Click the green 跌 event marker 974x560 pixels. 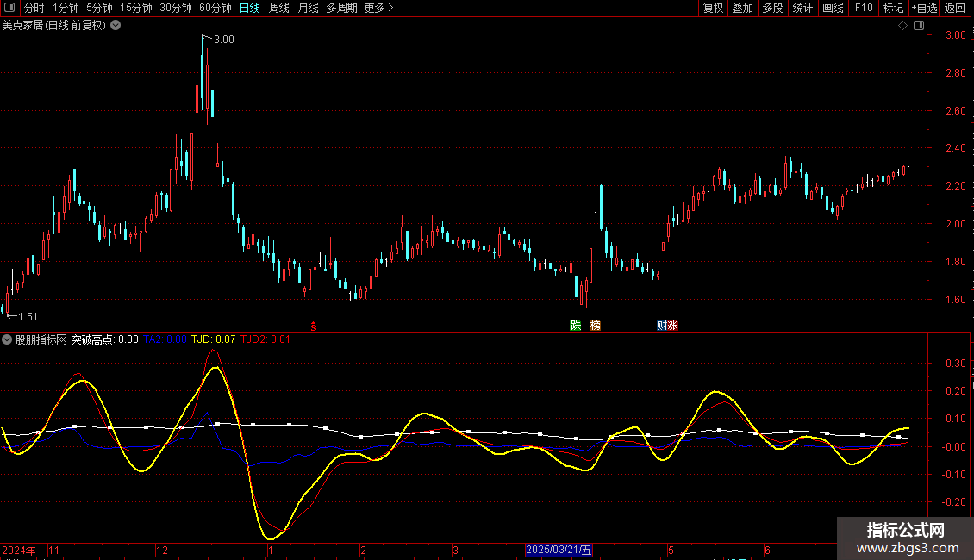point(576,326)
